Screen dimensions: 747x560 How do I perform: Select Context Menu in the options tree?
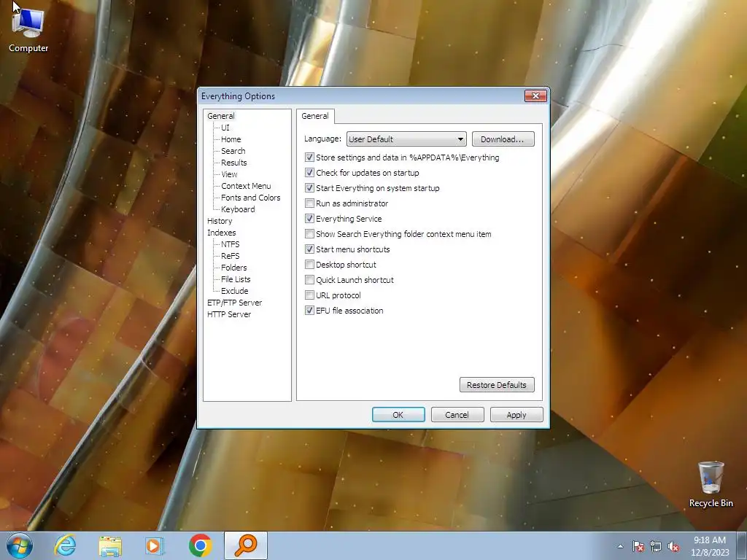click(x=246, y=186)
